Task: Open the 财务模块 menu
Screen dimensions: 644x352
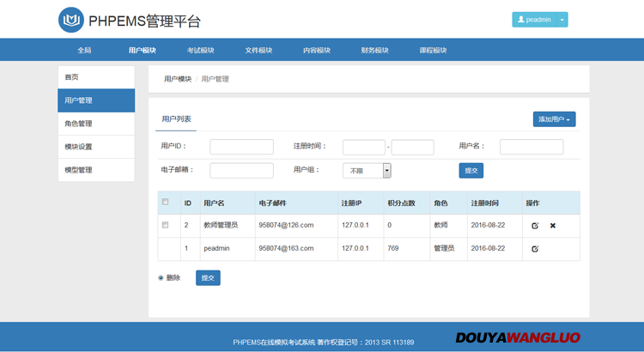Action: pos(375,50)
